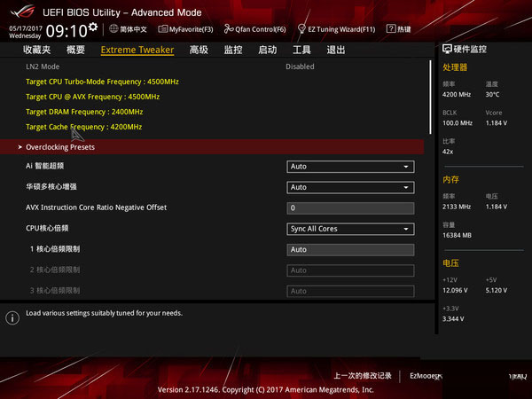
Task: Switch to EzMode
Action: pyautogui.click(x=426, y=376)
